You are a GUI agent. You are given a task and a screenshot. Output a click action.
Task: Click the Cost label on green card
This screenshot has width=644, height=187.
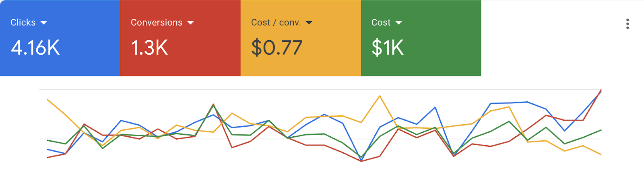(381, 23)
